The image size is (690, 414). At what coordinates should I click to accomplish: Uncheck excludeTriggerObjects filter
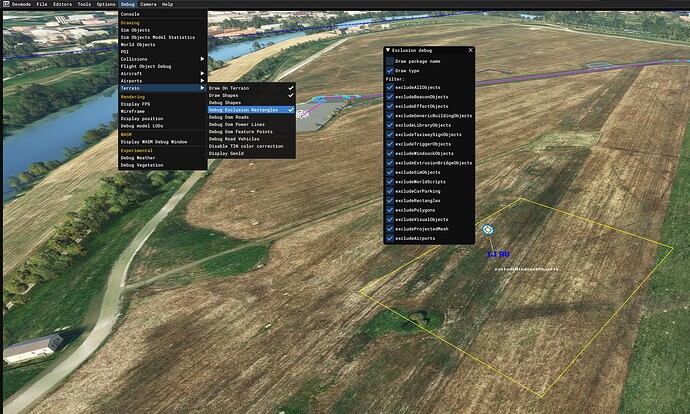click(390, 144)
